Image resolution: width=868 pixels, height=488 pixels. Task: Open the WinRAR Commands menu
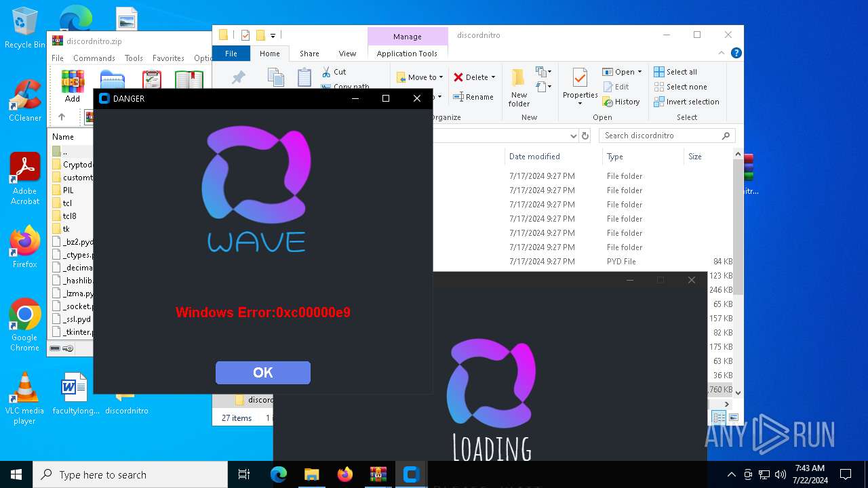(x=94, y=58)
